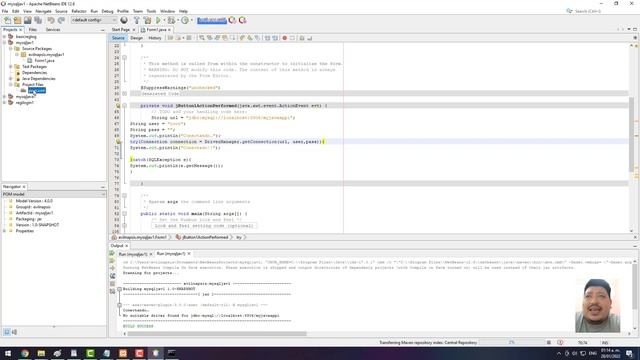Run the project with green play icon

coord(158,20)
